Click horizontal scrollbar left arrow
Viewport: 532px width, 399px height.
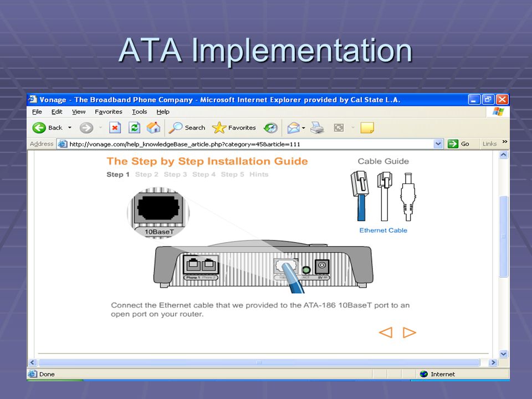click(32, 362)
